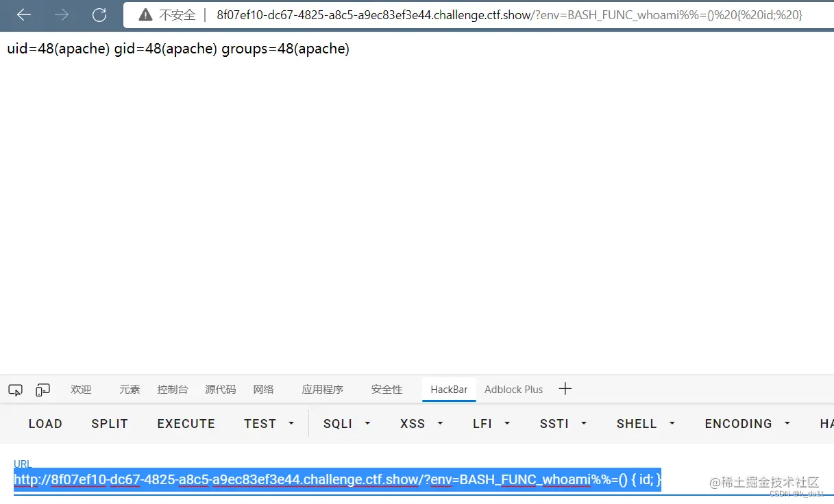
Task: Open the SQLI dropdown menu
Action: (347, 424)
